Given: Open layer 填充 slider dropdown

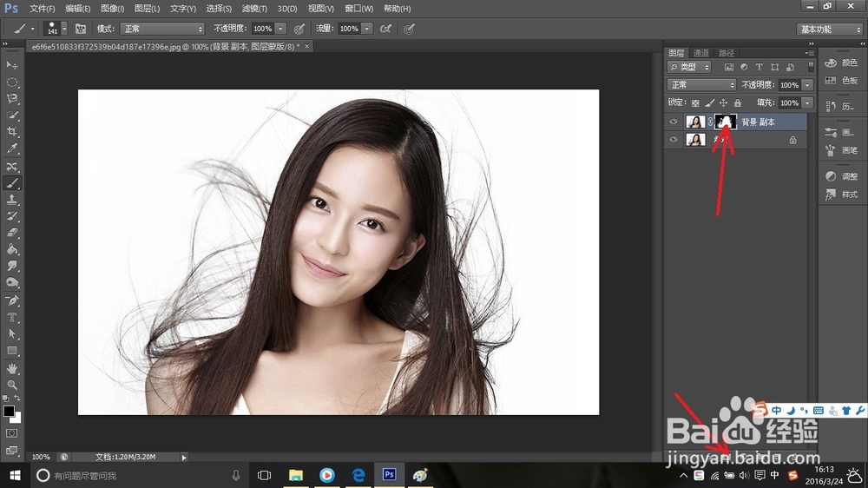Looking at the screenshot, I should pyautogui.click(x=807, y=103).
